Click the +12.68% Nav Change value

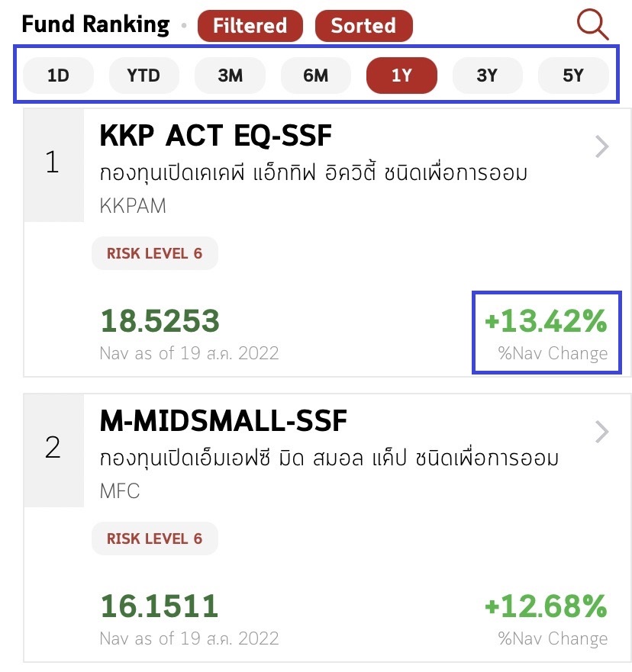[x=546, y=607]
